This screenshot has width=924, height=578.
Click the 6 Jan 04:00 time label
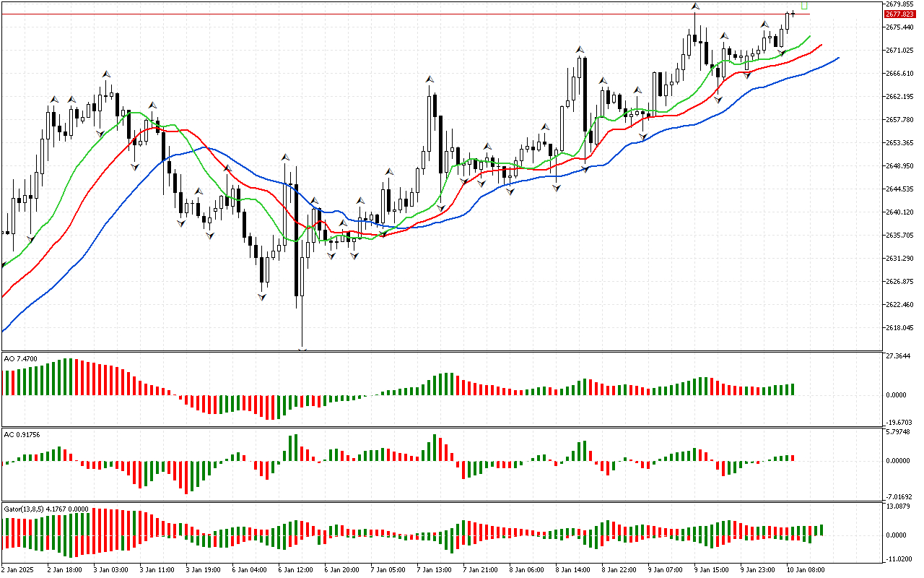250,569
